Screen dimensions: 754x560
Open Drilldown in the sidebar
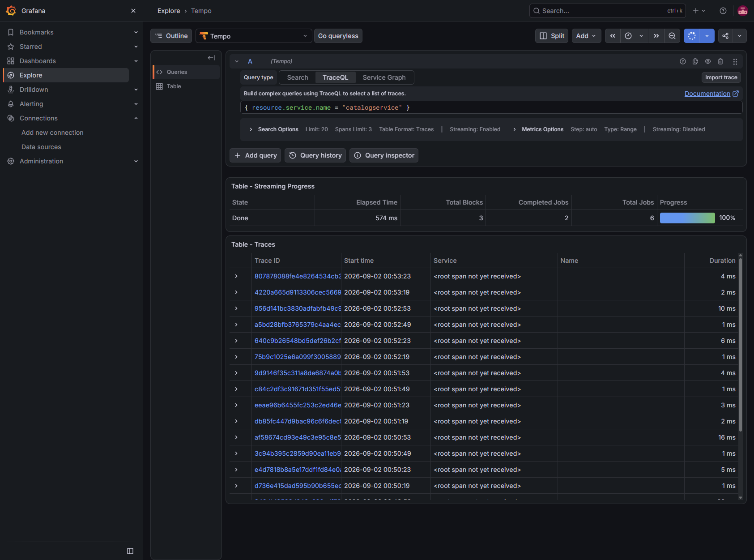point(34,90)
